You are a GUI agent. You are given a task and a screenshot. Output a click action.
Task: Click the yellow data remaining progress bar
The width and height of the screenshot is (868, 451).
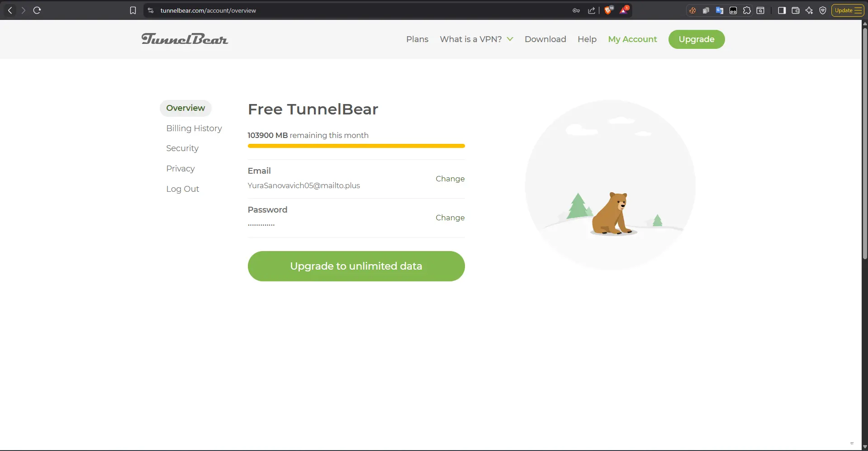356,146
